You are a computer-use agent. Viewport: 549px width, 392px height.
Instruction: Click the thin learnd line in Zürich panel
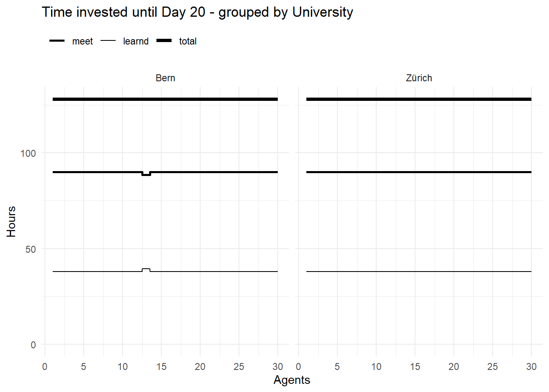tap(419, 272)
